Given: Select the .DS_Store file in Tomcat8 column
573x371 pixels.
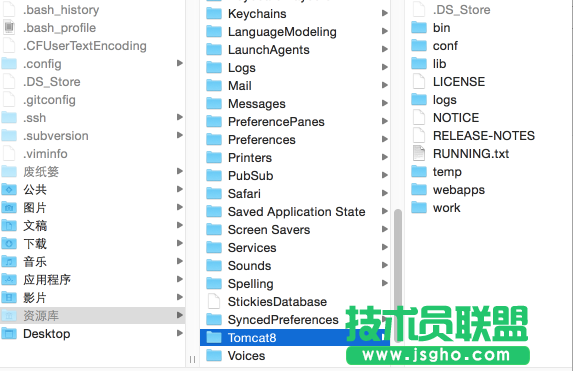Looking at the screenshot, I should [462, 10].
